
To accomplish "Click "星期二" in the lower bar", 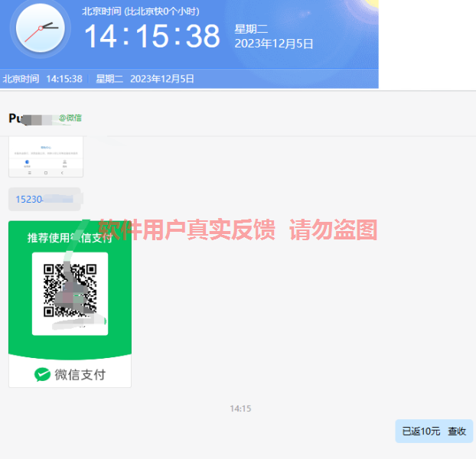I will (x=109, y=79).
